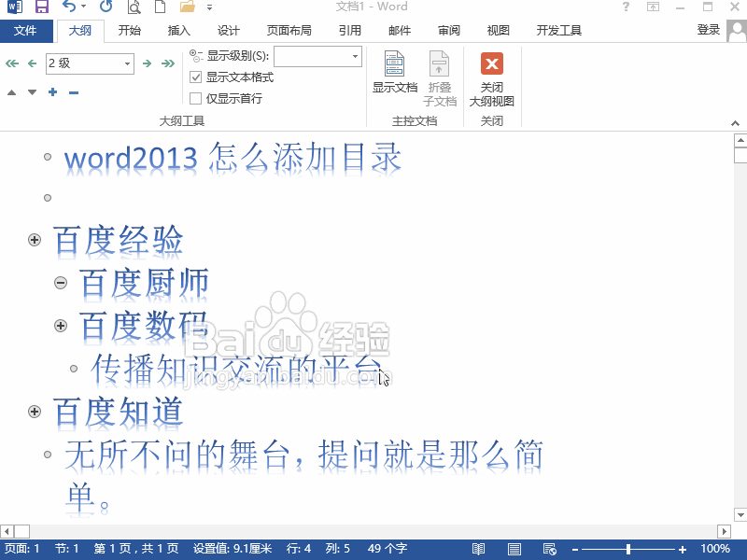Switch to Web Layout view icon

point(549,549)
